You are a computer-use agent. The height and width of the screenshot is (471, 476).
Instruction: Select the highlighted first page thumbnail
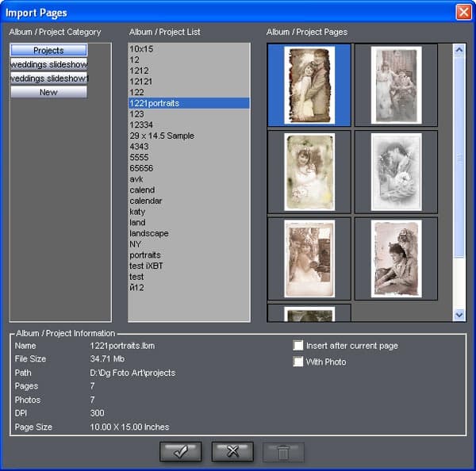coord(309,85)
